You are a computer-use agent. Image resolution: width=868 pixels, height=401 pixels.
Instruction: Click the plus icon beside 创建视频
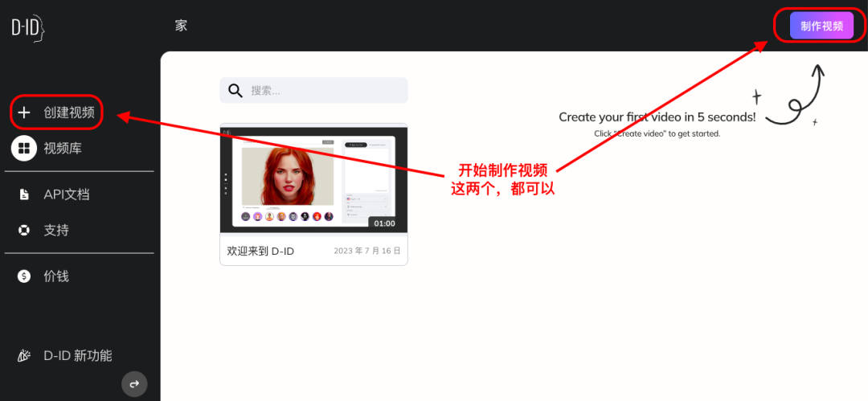(24, 113)
